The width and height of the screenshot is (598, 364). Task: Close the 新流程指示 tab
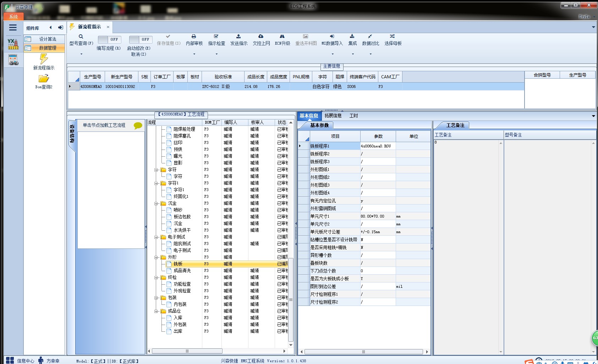108,27
